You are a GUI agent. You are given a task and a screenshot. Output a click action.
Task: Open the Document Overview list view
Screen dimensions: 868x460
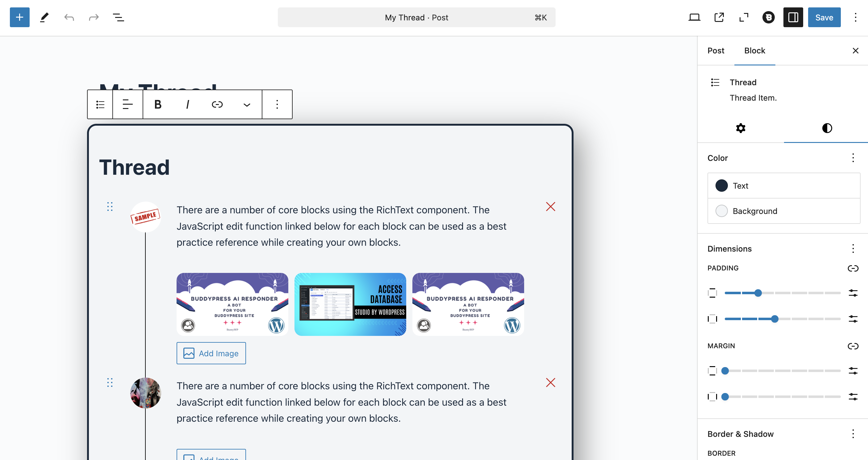point(118,17)
